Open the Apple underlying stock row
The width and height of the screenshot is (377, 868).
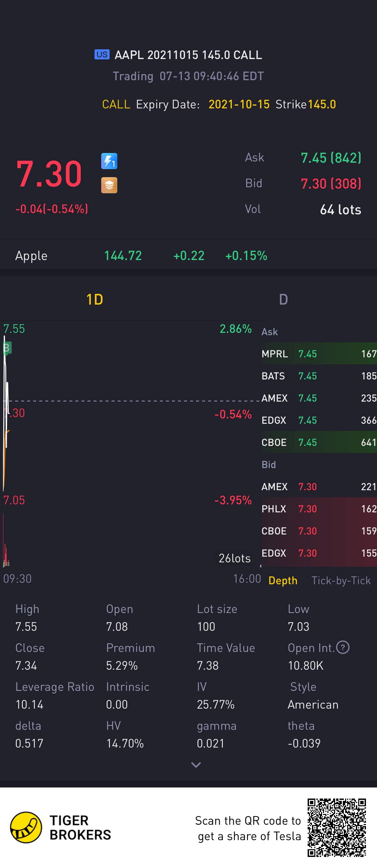point(188,256)
